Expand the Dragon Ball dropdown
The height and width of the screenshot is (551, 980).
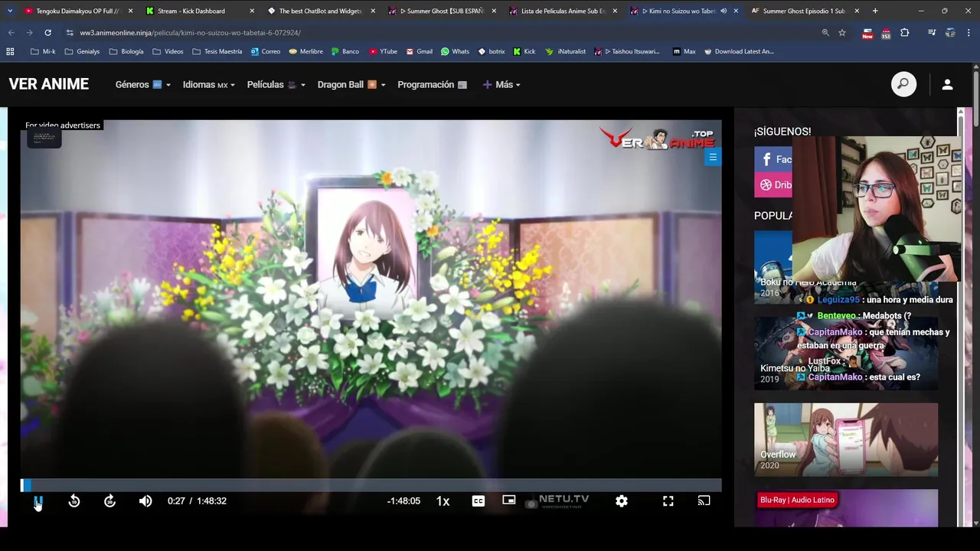(x=351, y=84)
